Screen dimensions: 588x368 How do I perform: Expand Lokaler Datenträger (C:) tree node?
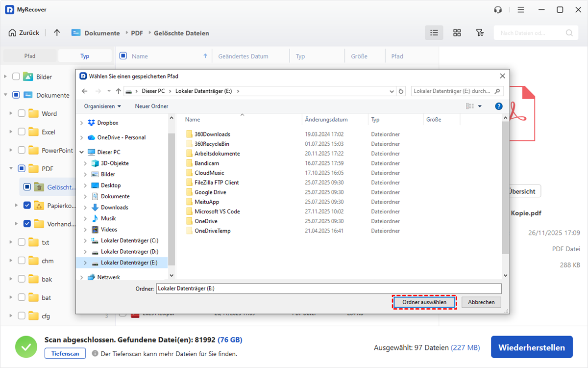coord(85,241)
